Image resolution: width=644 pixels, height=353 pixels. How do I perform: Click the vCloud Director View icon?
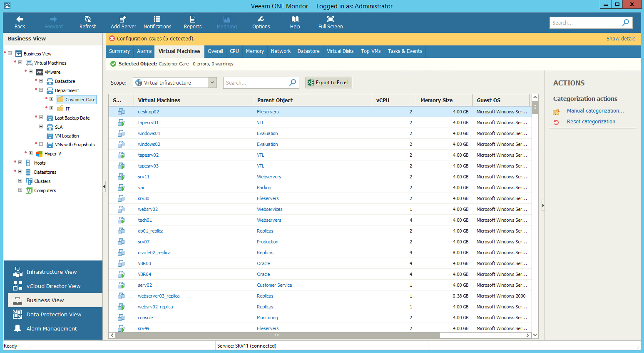[x=17, y=286]
